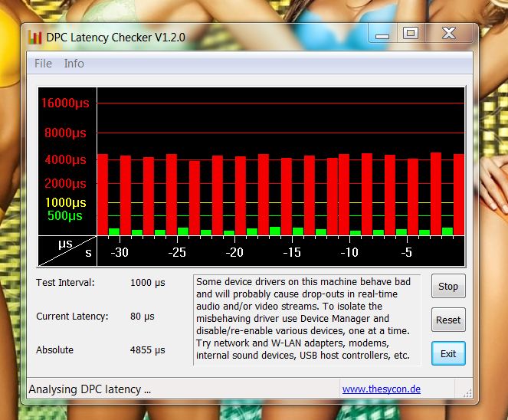Open the File menu

43,64
